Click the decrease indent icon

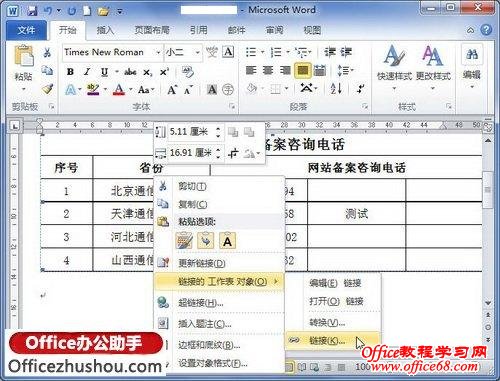click(330, 52)
